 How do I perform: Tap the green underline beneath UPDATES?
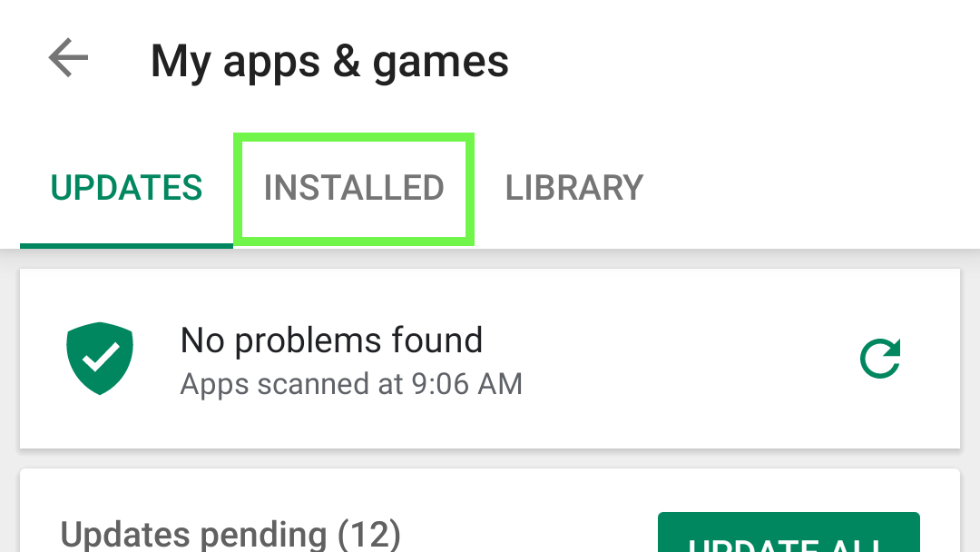126,246
